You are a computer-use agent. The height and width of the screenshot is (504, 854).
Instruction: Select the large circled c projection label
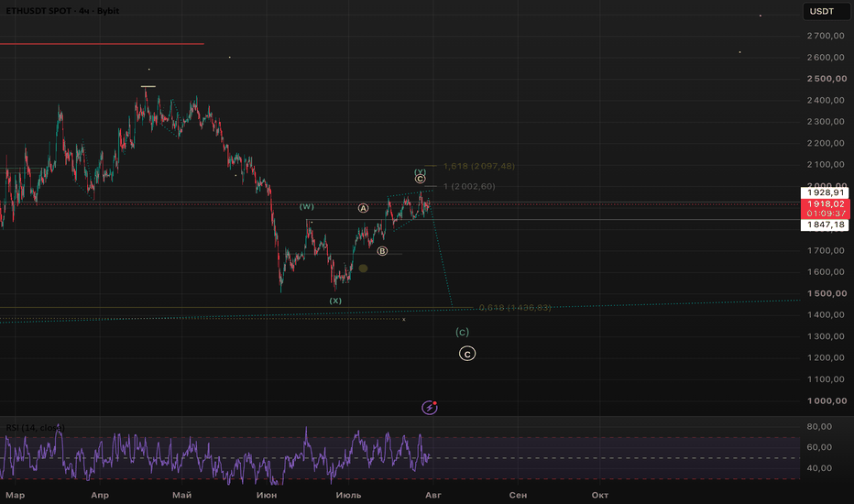(467, 354)
